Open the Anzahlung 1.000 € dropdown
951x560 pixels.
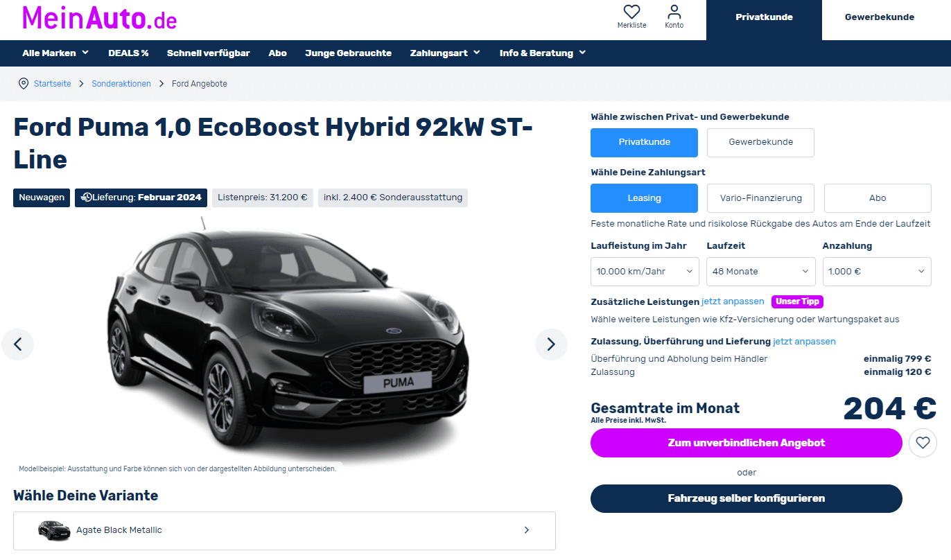click(877, 272)
